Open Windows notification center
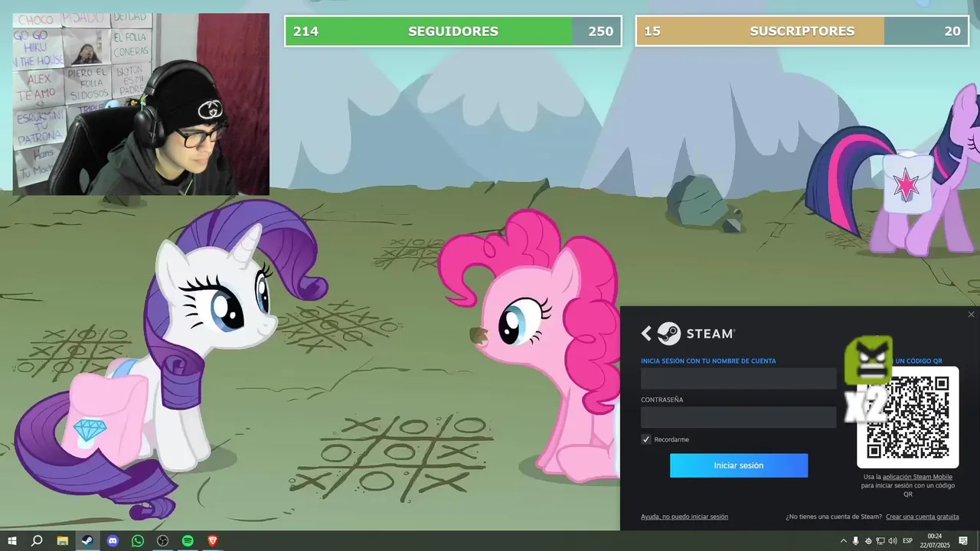This screenshot has width=980, height=551. 963,541
